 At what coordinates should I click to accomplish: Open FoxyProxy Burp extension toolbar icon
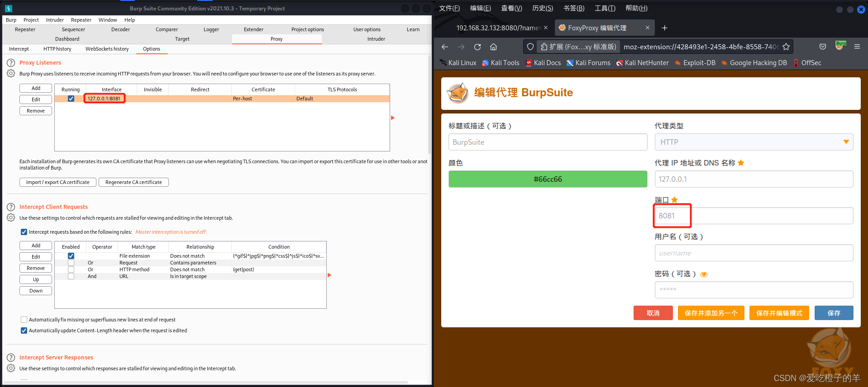(x=840, y=46)
